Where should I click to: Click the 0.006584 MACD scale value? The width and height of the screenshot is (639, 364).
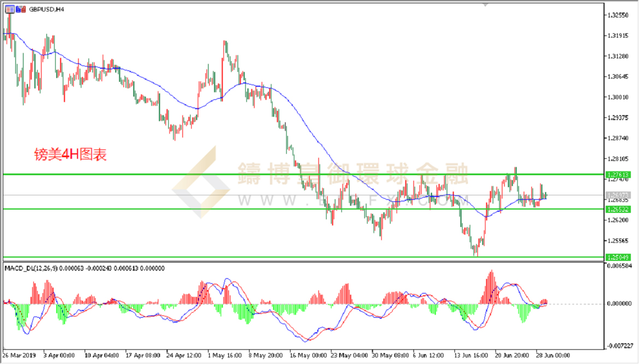(x=619, y=266)
